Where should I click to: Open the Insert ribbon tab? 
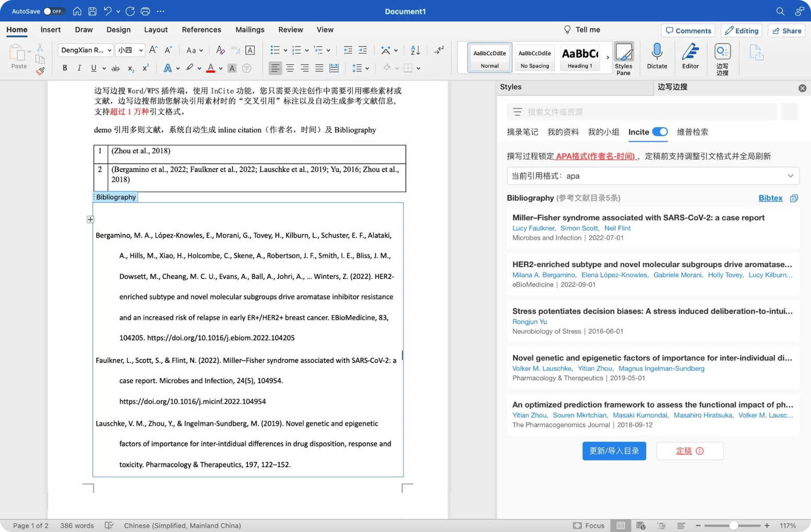(51, 30)
